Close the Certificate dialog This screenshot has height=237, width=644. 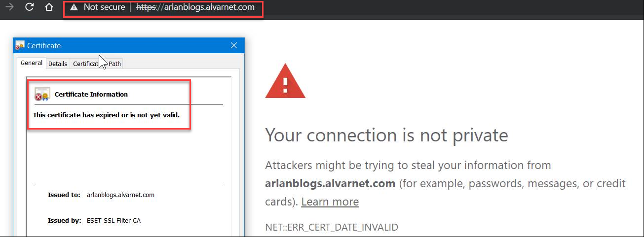234,46
